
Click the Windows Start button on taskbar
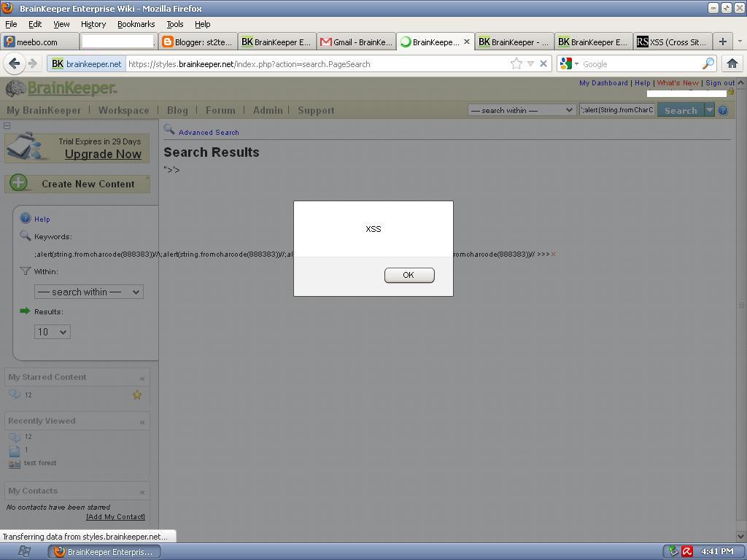24,551
